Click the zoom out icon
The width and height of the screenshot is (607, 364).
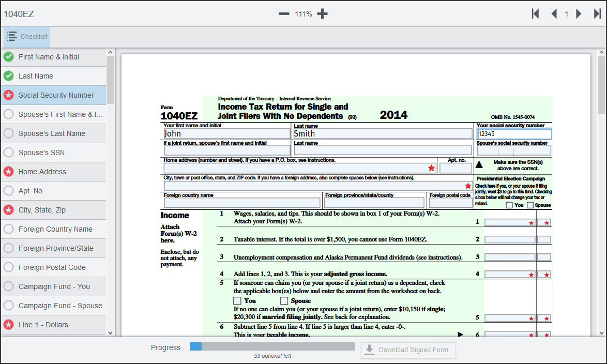[x=284, y=13]
